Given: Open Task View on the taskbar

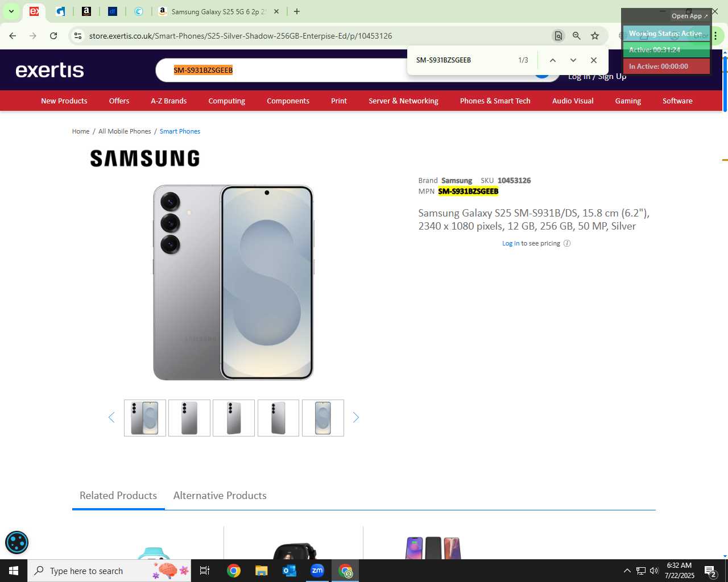Looking at the screenshot, I should click(205, 571).
